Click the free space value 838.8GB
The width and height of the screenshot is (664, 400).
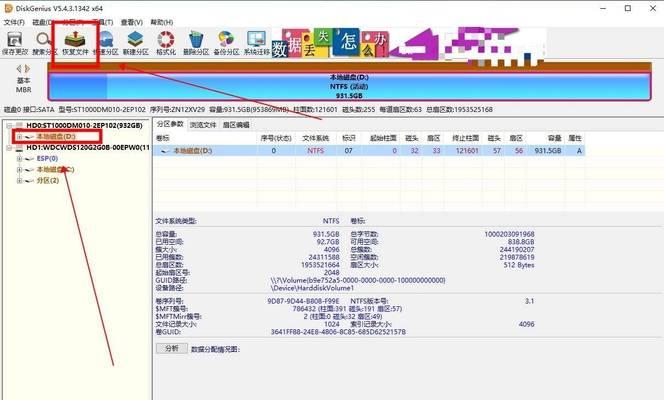[521, 242]
